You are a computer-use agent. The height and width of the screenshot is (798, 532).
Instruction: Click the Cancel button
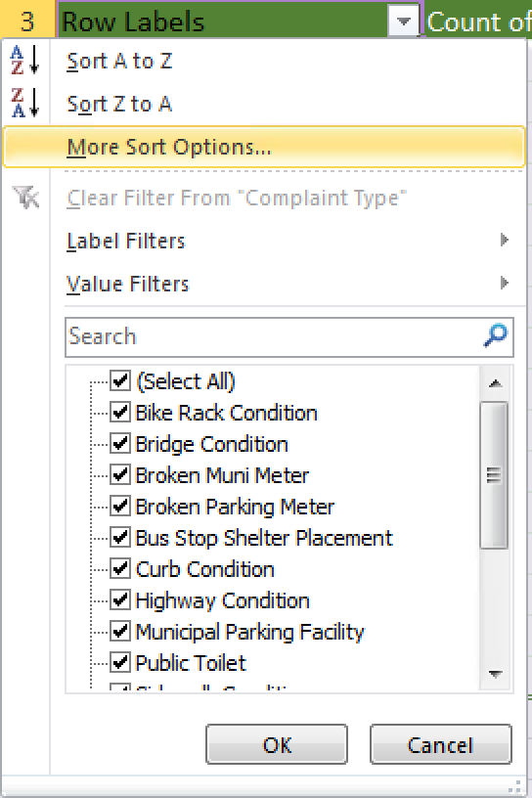tap(441, 744)
